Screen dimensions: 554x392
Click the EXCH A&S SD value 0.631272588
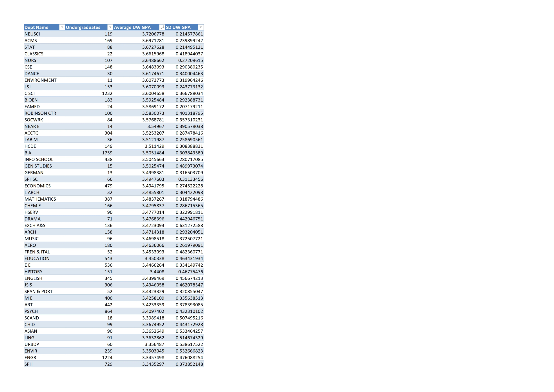[x=189, y=225]
